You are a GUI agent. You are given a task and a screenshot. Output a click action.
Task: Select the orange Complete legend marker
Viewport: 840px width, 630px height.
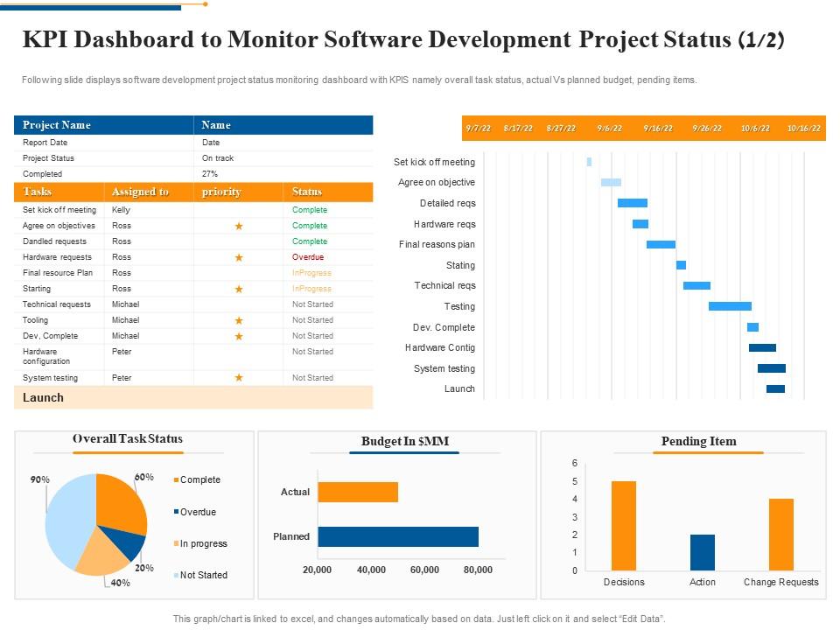(x=174, y=479)
